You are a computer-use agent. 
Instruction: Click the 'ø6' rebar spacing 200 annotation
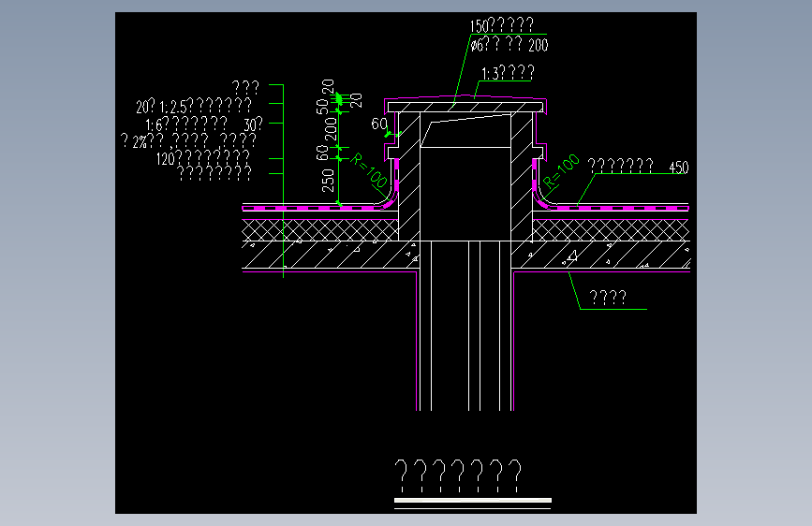coord(509,45)
